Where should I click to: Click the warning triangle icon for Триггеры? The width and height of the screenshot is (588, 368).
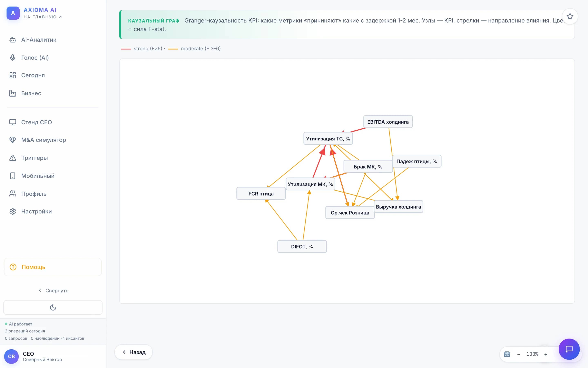13,158
